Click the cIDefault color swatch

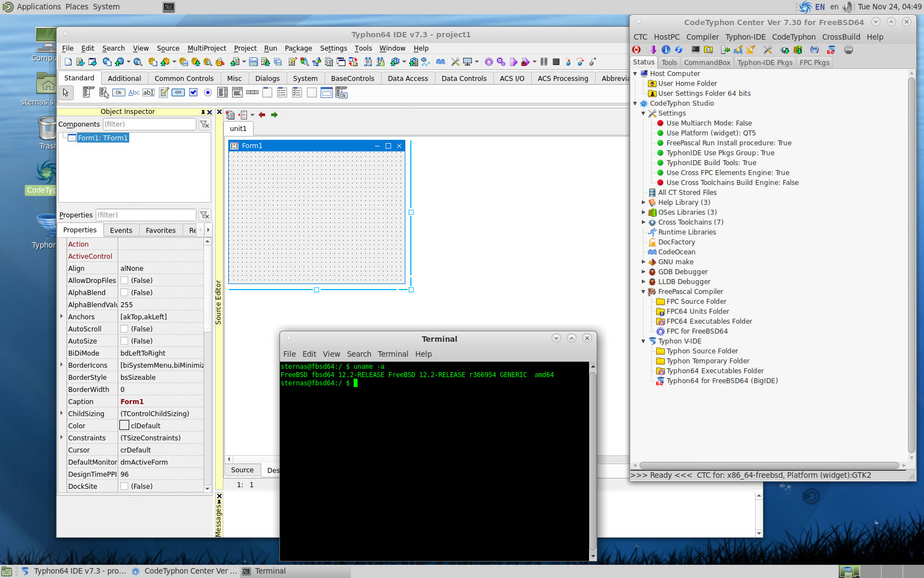124,426
